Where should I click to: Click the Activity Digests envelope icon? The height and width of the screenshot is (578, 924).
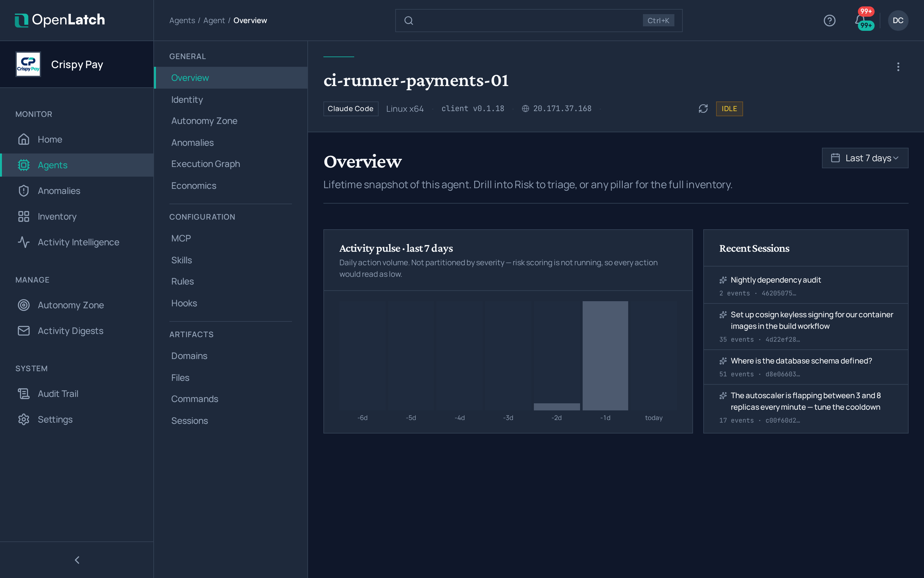click(x=24, y=331)
